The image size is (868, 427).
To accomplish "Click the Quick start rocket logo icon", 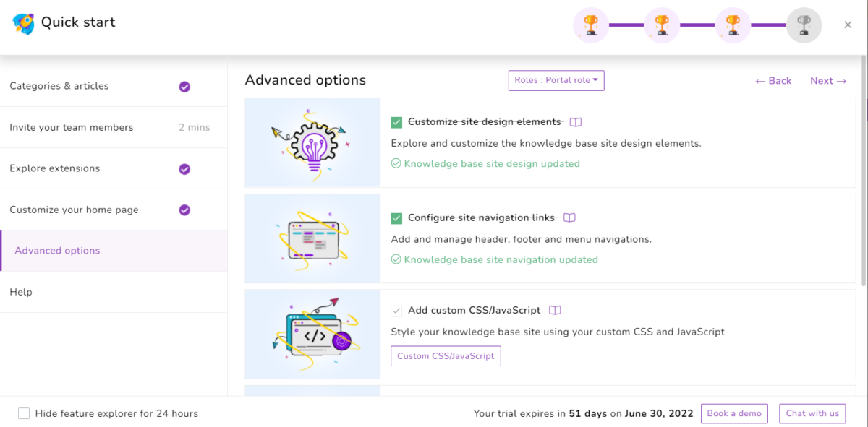I will click(x=23, y=22).
